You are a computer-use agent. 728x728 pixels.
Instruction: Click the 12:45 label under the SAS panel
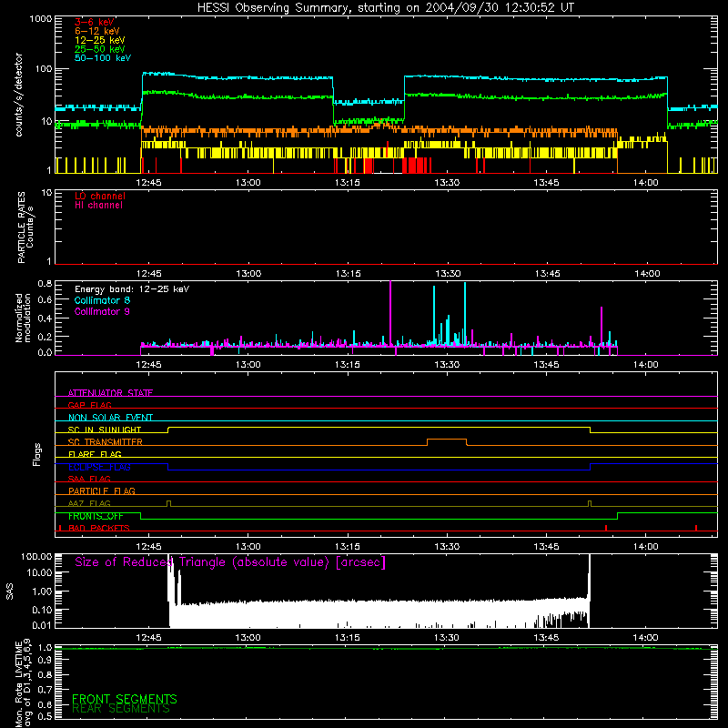coord(148,638)
